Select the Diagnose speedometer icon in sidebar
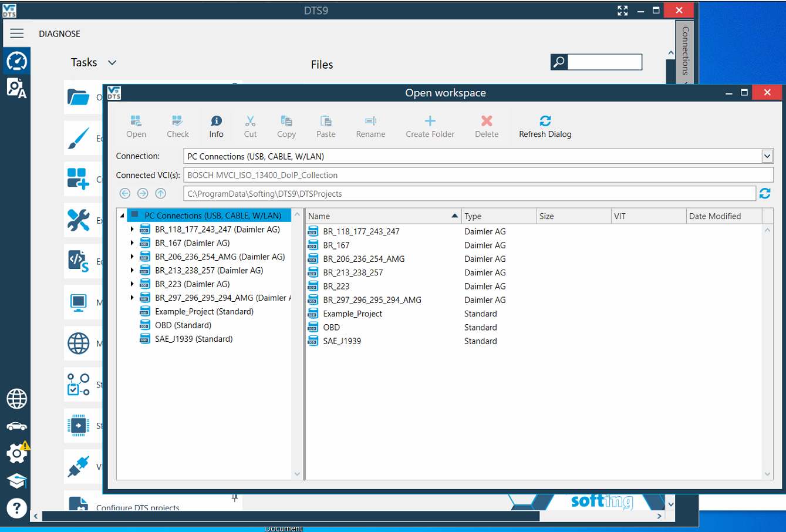The width and height of the screenshot is (786, 532). (16, 61)
